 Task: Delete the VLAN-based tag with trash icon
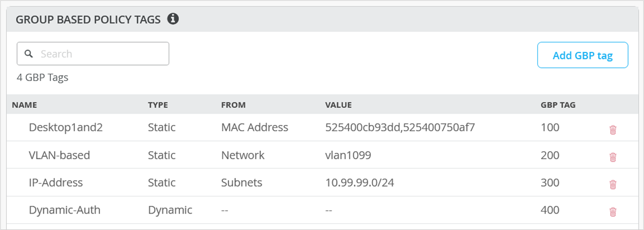pos(613,157)
